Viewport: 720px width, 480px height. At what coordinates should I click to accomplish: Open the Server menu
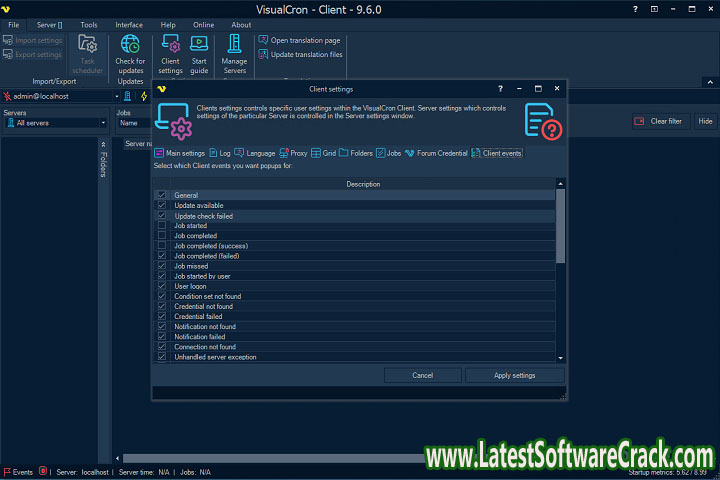(x=49, y=25)
